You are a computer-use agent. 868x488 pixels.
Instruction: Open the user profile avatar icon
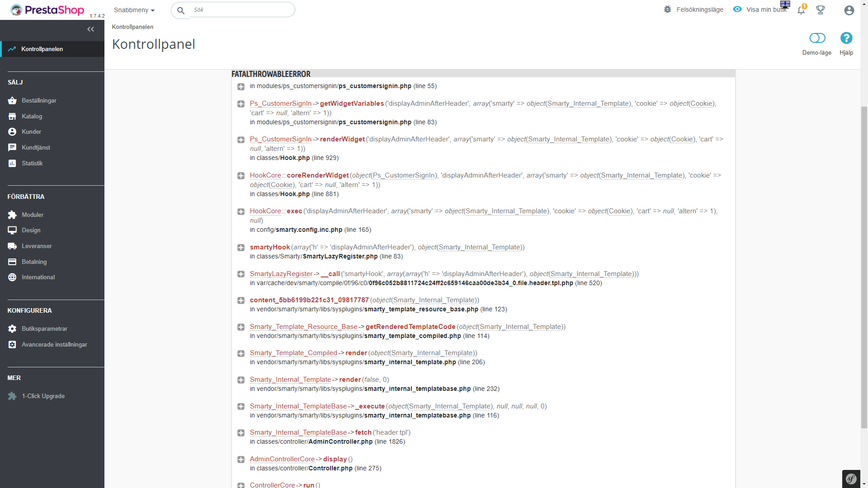849,10
